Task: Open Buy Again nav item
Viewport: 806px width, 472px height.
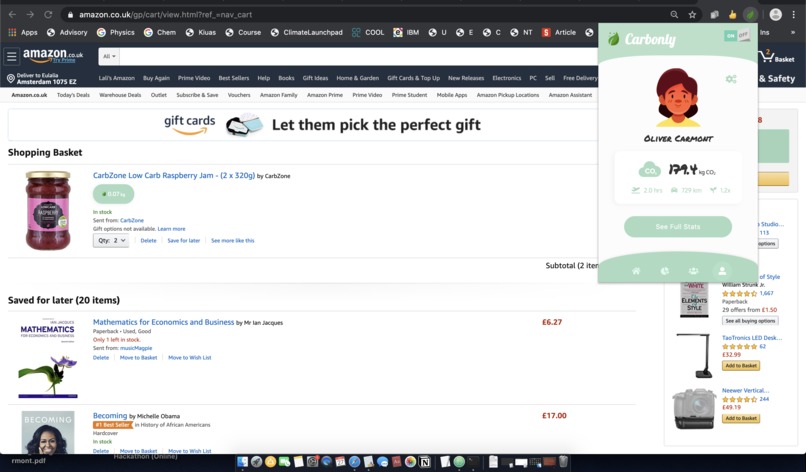Action: pyautogui.click(x=156, y=78)
